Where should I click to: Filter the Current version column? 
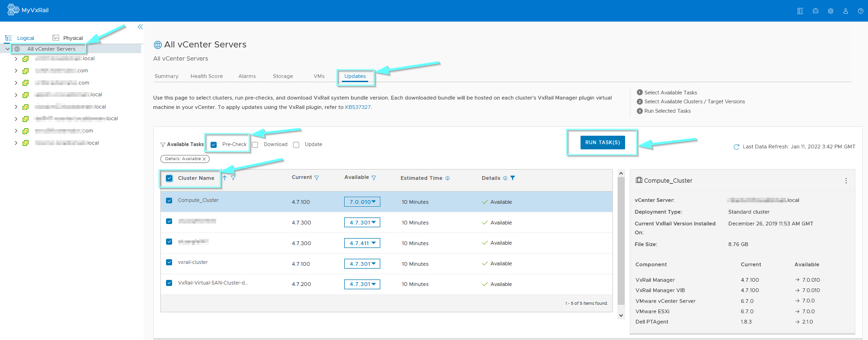317,178
